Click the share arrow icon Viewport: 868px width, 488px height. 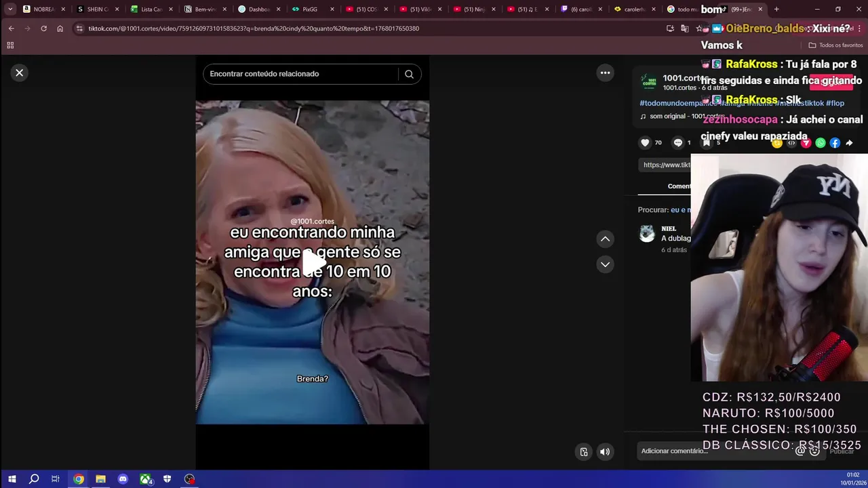tap(849, 143)
